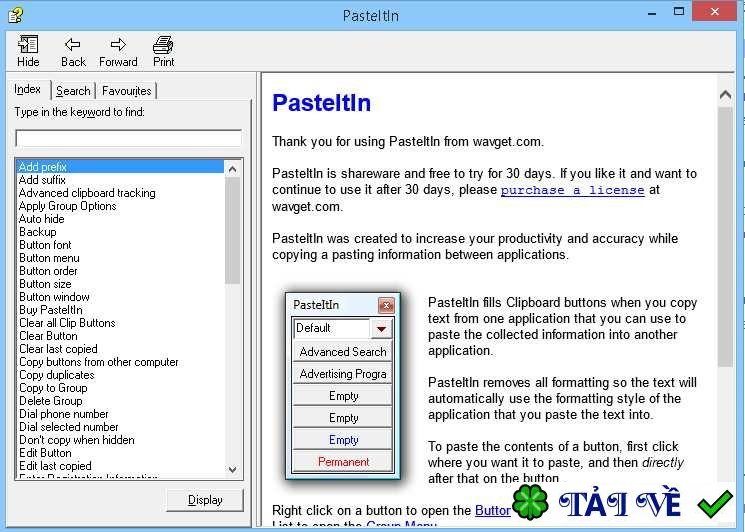745x532 pixels.
Task: Click the keyword input field
Action: pyautogui.click(x=128, y=138)
